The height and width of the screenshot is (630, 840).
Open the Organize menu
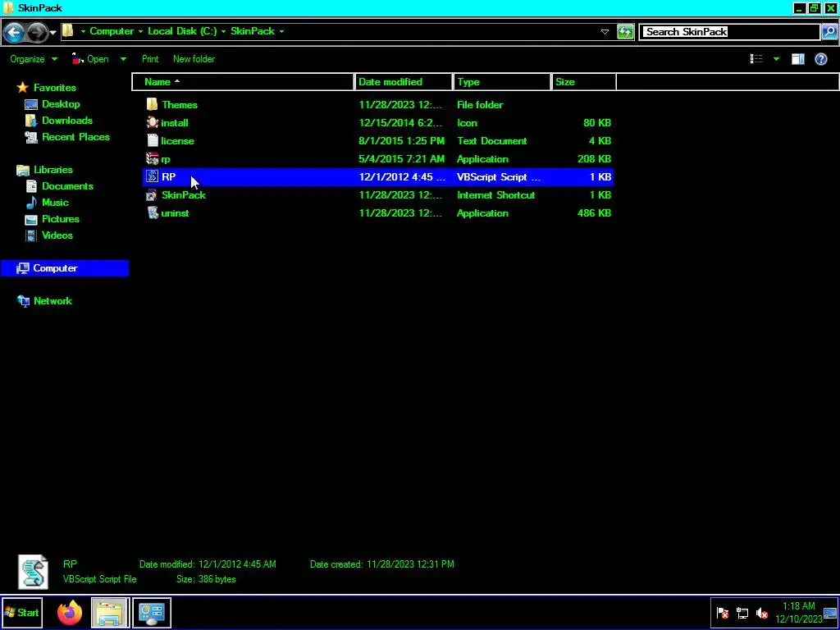33,59
